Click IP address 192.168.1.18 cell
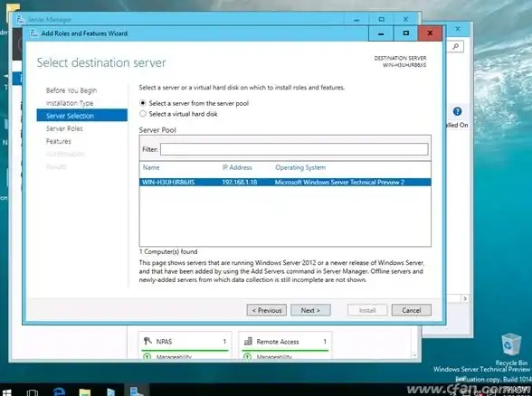The height and width of the screenshot is (396, 532). (239, 182)
